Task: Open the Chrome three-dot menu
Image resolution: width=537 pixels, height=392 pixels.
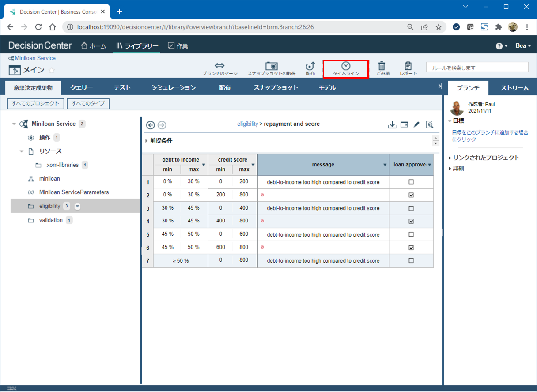Action: point(527,27)
